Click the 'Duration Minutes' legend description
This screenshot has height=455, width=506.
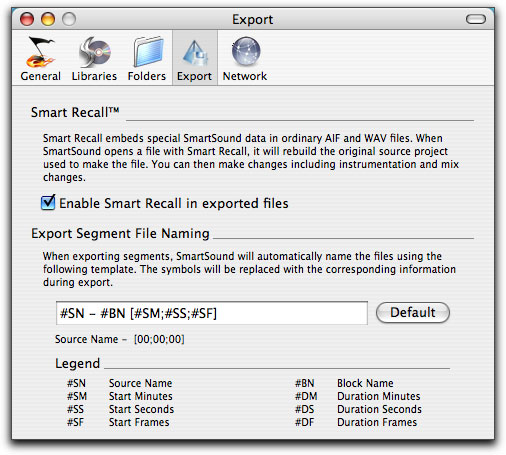[x=378, y=396]
